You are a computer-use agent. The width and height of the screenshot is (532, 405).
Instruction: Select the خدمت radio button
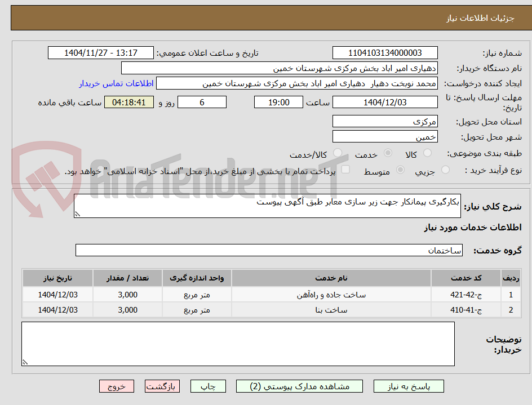tap(388, 153)
